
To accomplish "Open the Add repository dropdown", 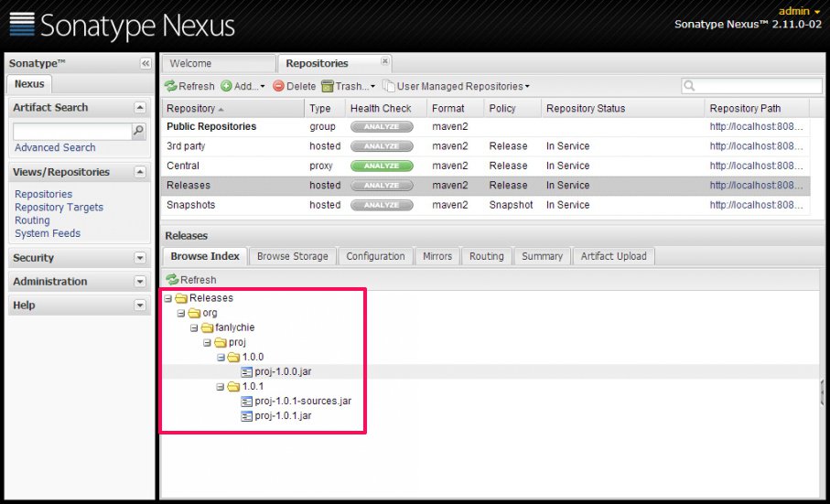I will (x=262, y=86).
